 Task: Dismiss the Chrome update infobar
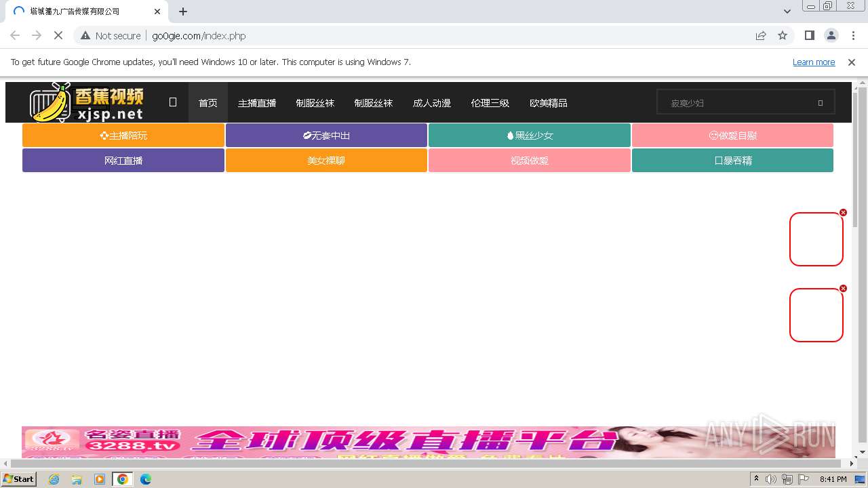tap(852, 62)
